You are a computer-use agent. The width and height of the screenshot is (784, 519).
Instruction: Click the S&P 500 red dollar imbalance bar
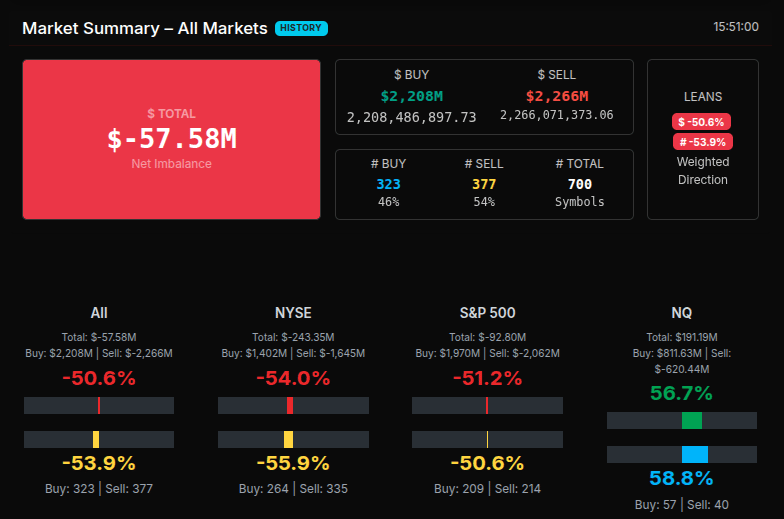click(486, 405)
